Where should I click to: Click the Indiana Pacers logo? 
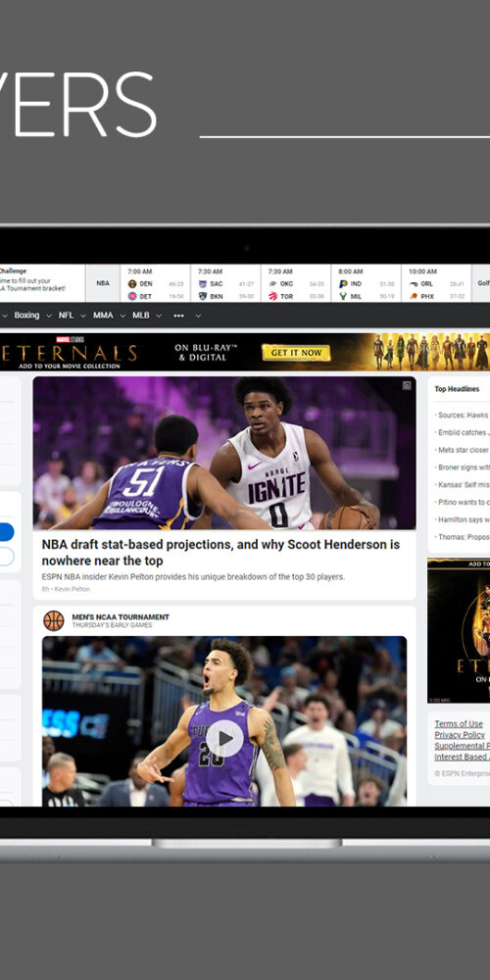343,284
